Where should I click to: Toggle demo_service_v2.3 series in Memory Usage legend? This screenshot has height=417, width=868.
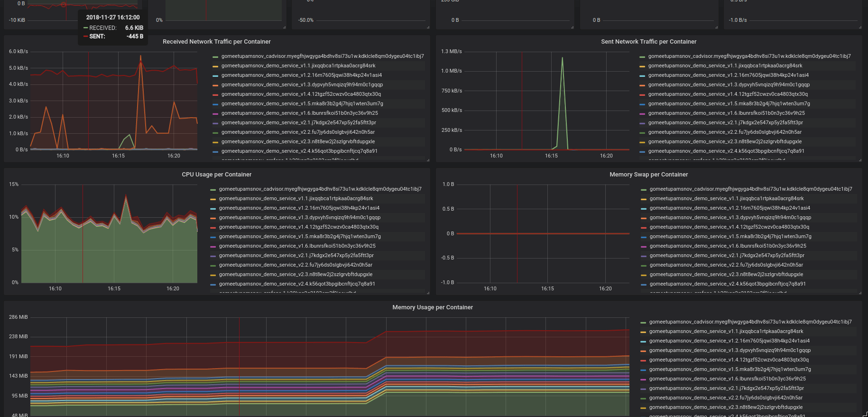pos(726,407)
